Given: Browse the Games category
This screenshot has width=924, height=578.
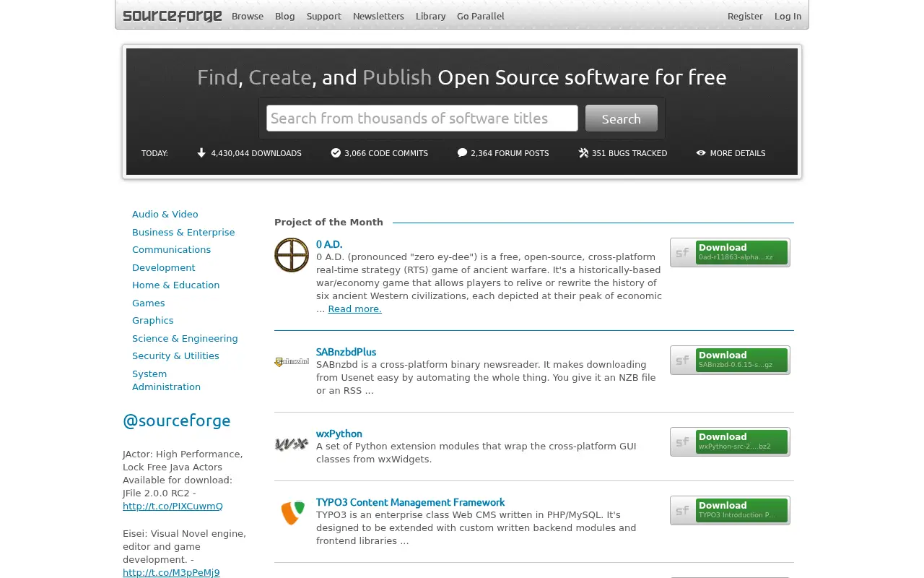Looking at the screenshot, I should point(149,303).
